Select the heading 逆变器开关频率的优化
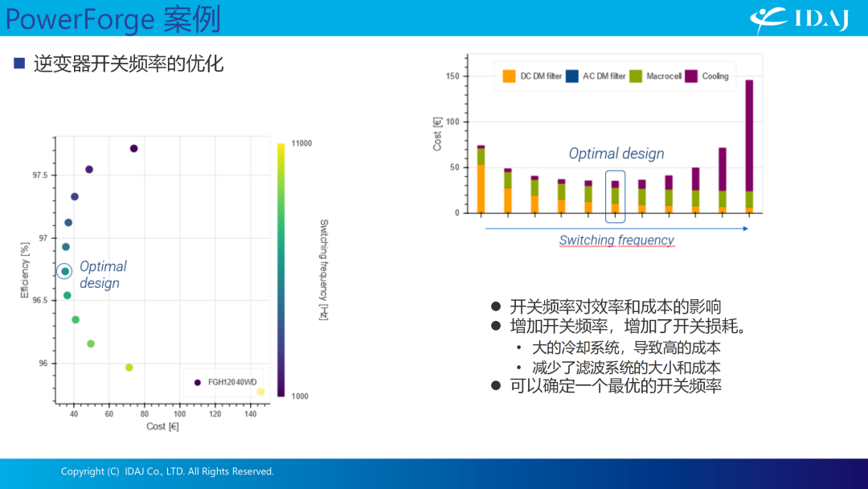The image size is (868, 489). (129, 64)
